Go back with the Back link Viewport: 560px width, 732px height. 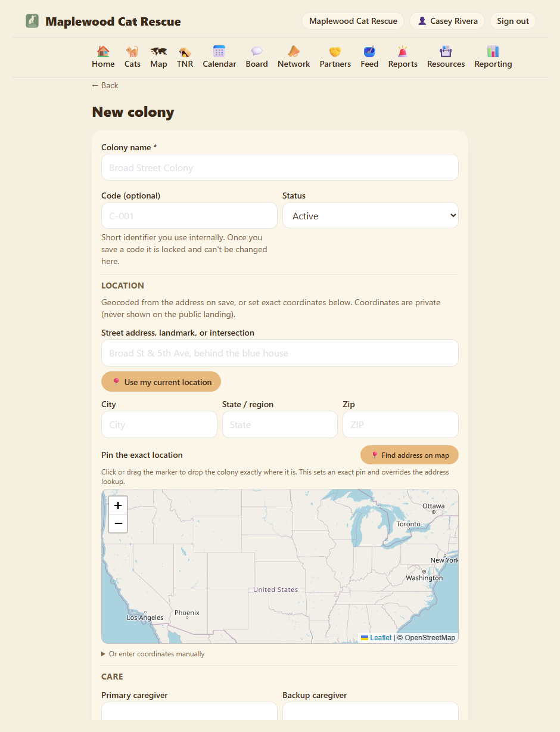coord(105,85)
